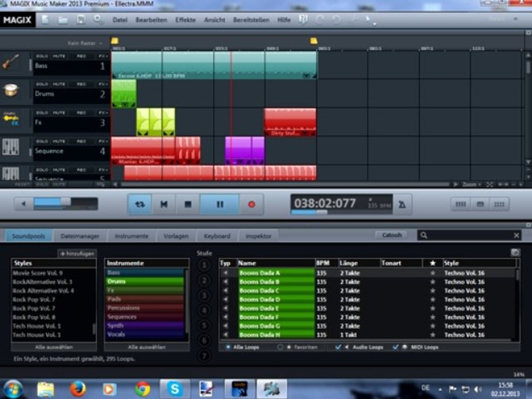Jump to start with skip-back button
532x399 pixels.
click(164, 204)
